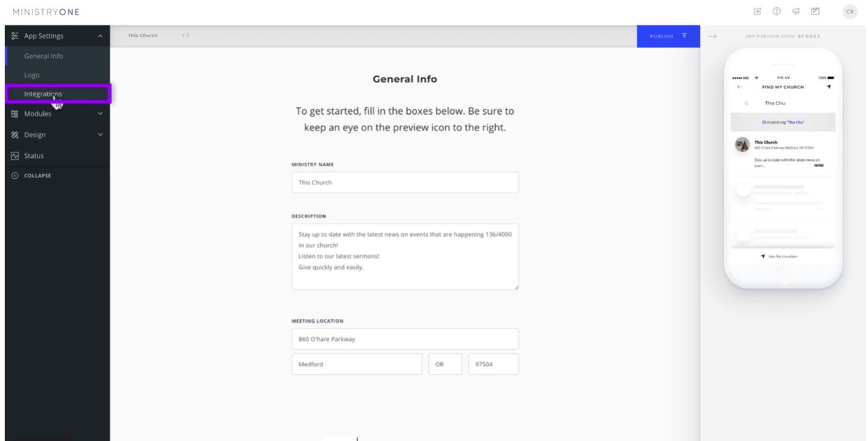Tap the location arrow in phone preview header
Image resolution: width=868 pixels, height=441 pixels.
coord(829,87)
